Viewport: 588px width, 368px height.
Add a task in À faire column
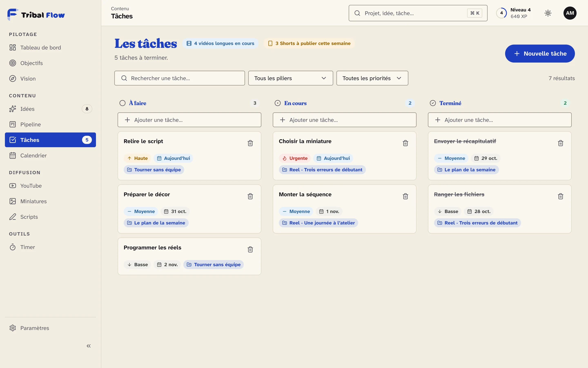189,120
